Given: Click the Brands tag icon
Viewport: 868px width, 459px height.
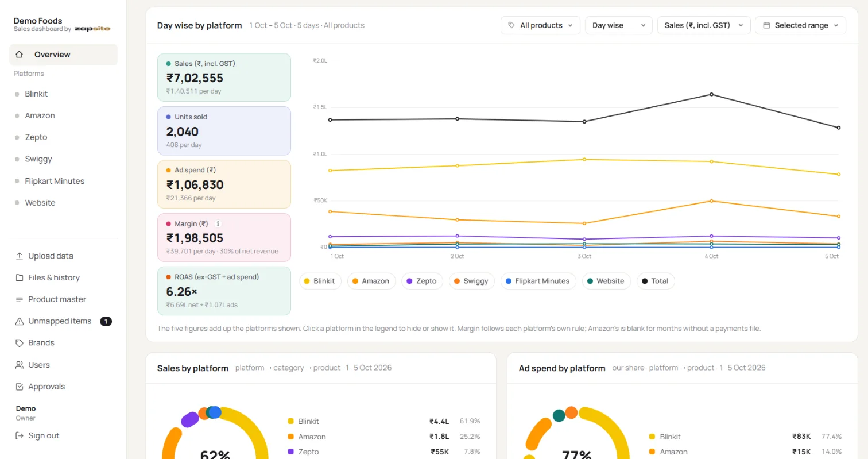Looking at the screenshot, I should (x=20, y=343).
